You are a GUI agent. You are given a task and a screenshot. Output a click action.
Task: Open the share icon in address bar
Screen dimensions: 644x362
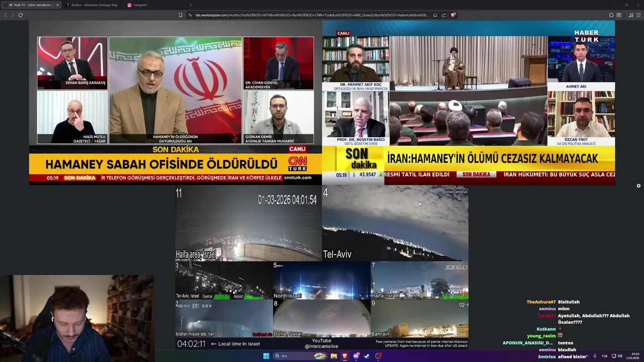click(444, 15)
